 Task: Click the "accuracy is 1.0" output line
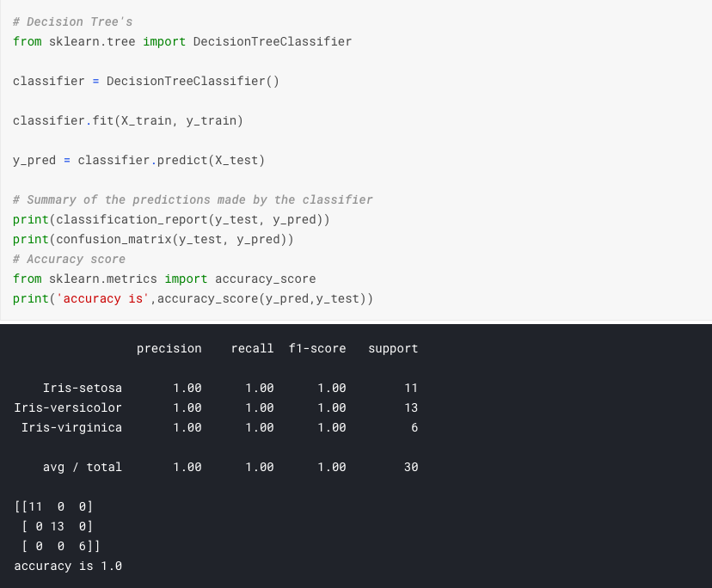click(68, 566)
